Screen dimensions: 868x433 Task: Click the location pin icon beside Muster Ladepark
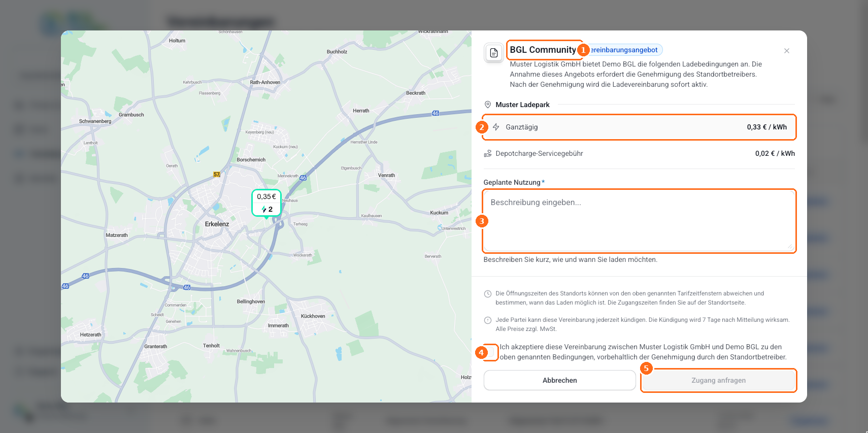488,105
